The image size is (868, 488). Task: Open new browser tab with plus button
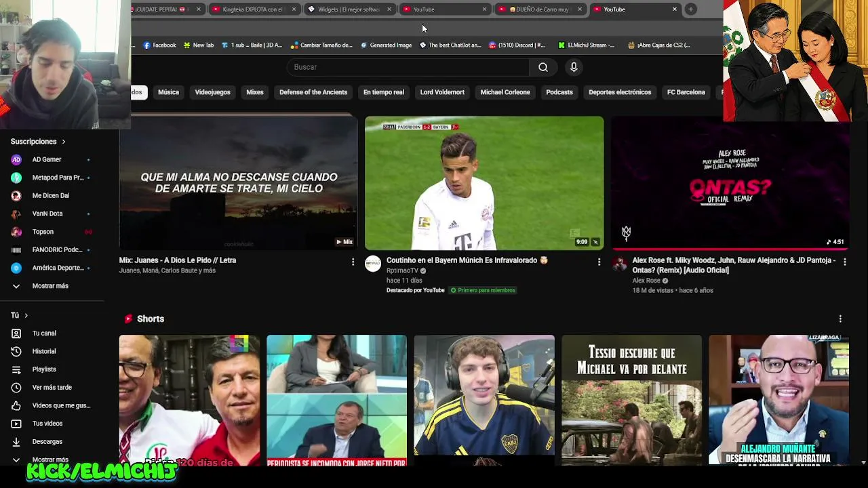(690, 9)
